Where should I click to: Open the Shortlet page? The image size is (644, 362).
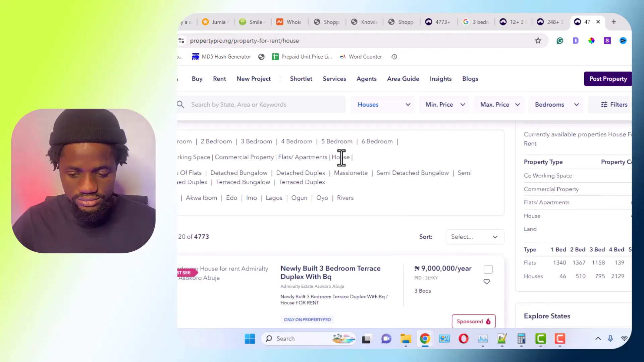pyautogui.click(x=301, y=79)
